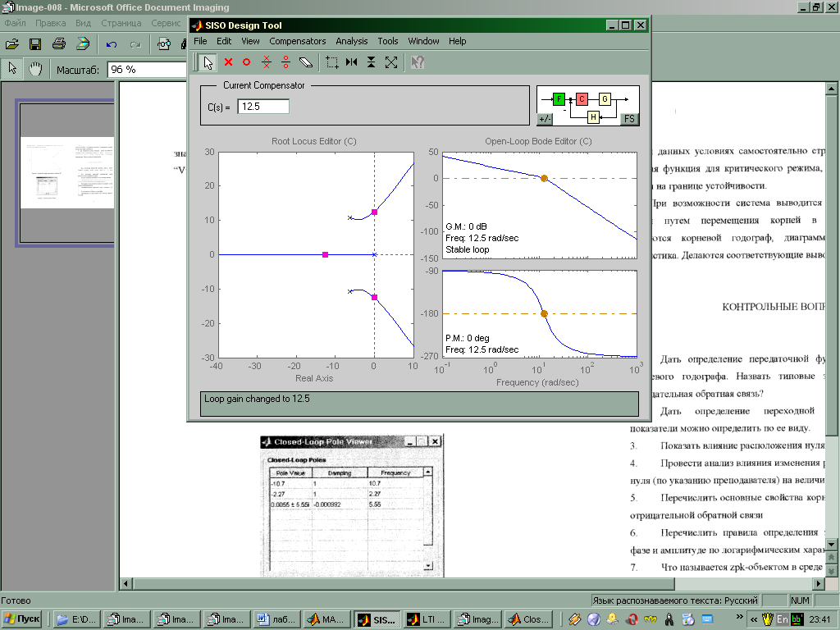Select the hand pan tool
This screenshot has width=840, height=630.
pyautogui.click(x=35, y=69)
